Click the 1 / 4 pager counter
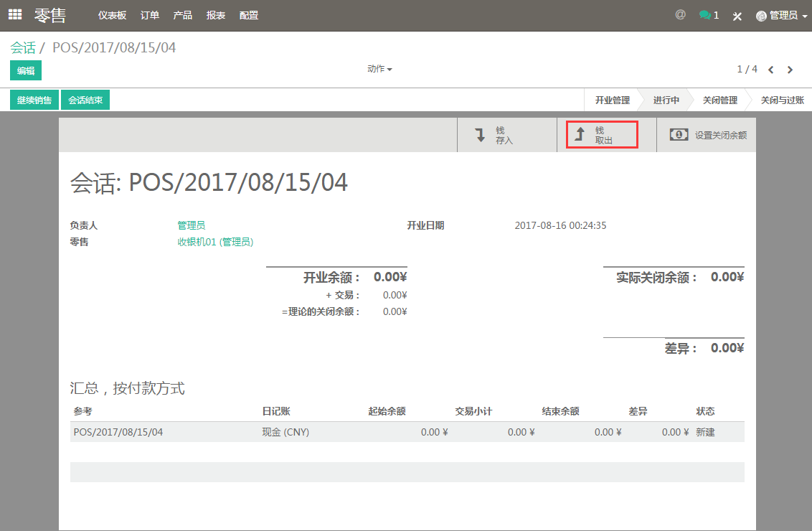The height and width of the screenshot is (531, 812). pyautogui.click(x=747, y=70)
